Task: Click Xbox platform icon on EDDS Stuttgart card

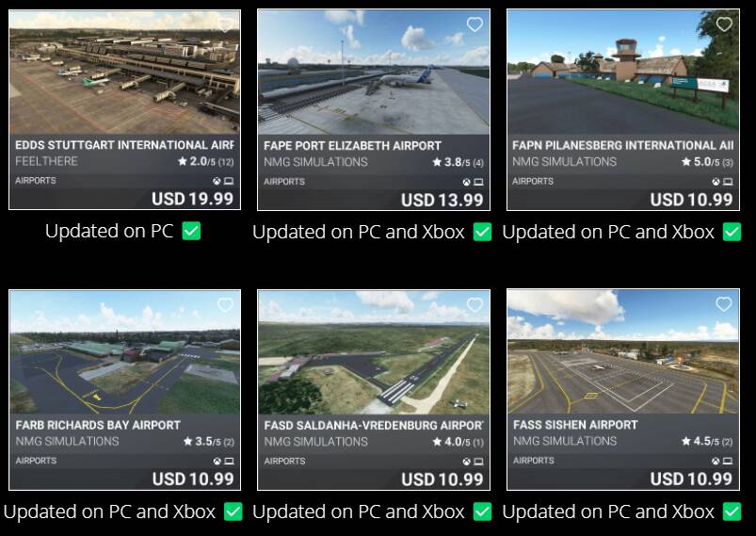Action: pos(217,181)
